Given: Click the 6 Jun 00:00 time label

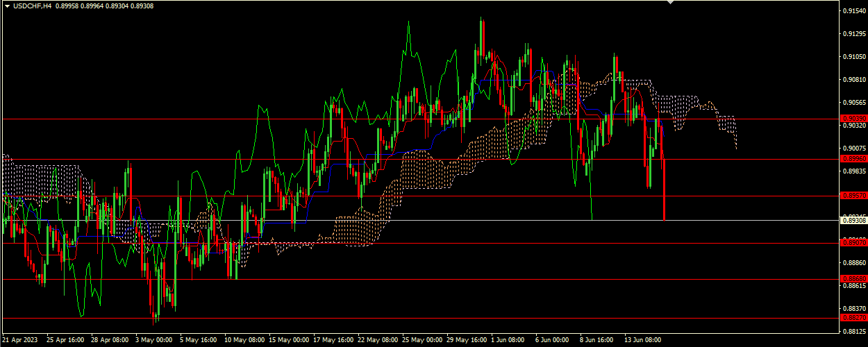Looking at the screenshot, I should click(x=553, y=341).
